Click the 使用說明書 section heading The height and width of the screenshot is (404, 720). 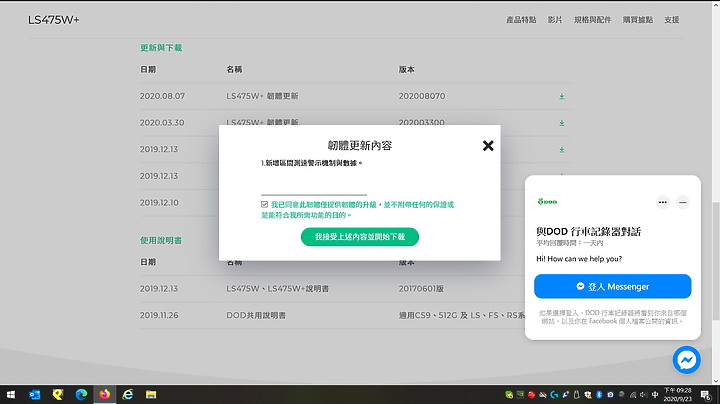pyautogui.click(x=161, y=241)
